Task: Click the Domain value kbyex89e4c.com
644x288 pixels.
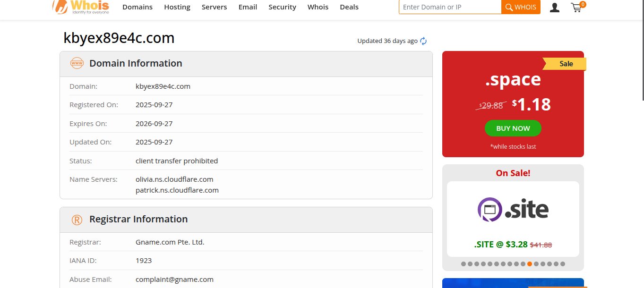Action: [x=163, y=86]
